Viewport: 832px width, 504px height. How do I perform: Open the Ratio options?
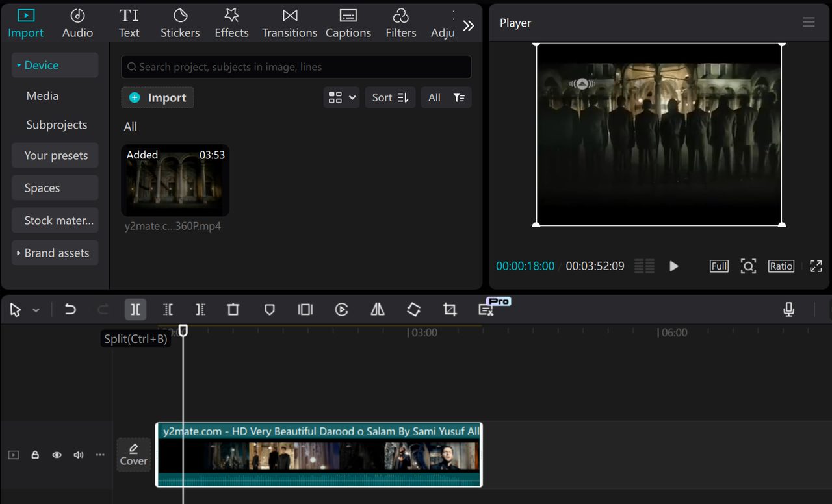tap(781, 266)
